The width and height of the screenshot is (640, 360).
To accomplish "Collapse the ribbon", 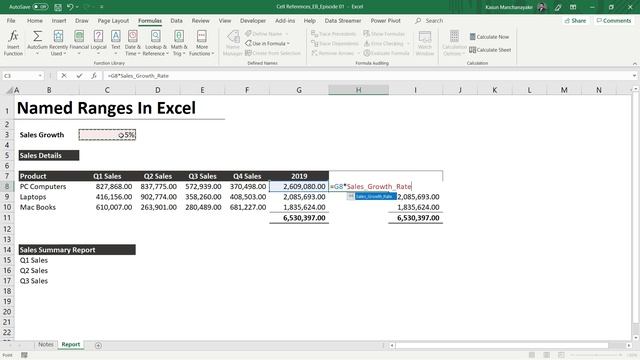I will [634, 64].
